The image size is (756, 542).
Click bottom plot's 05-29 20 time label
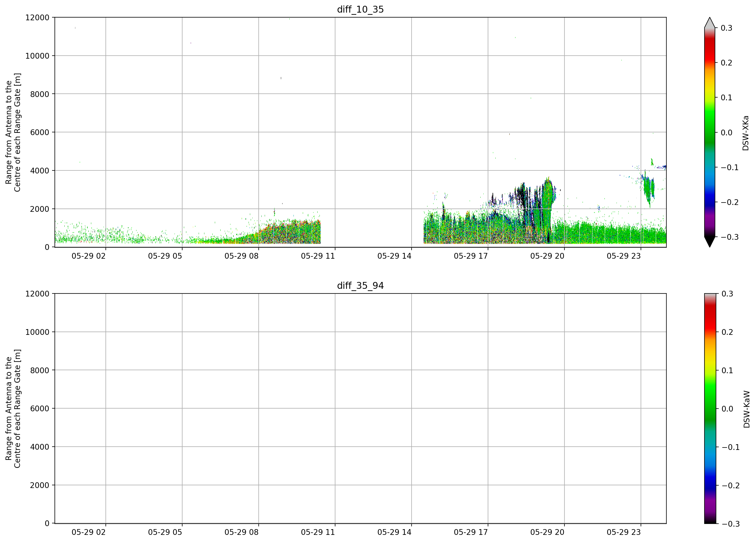tap(547, 532)
